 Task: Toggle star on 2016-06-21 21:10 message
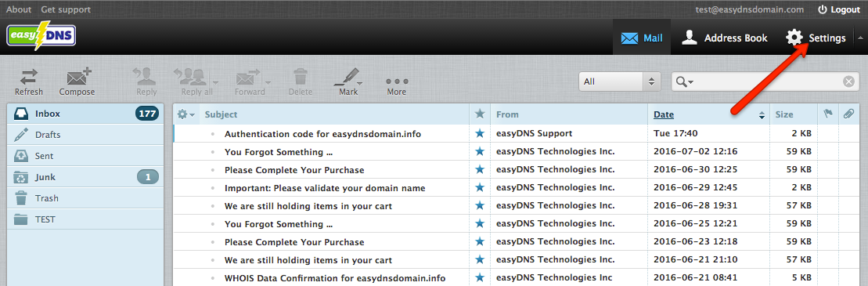(x=480, y=260)
